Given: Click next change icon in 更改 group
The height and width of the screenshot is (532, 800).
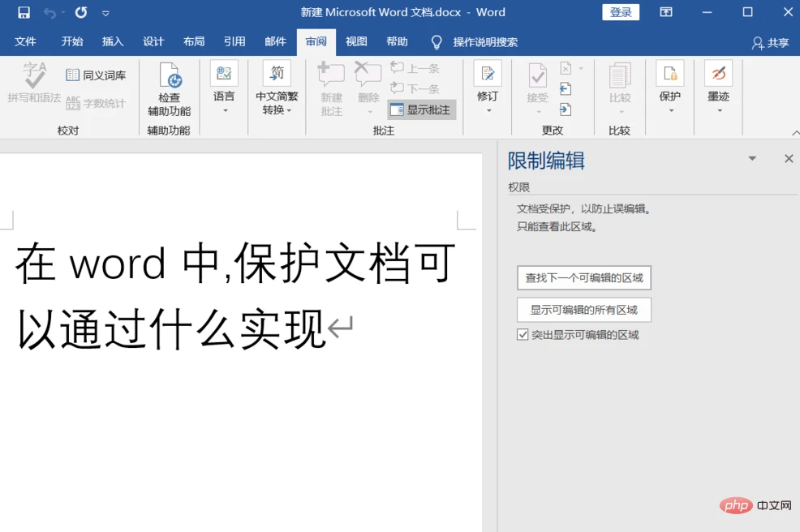Looking at the screenshot, I should click(566, 109).
